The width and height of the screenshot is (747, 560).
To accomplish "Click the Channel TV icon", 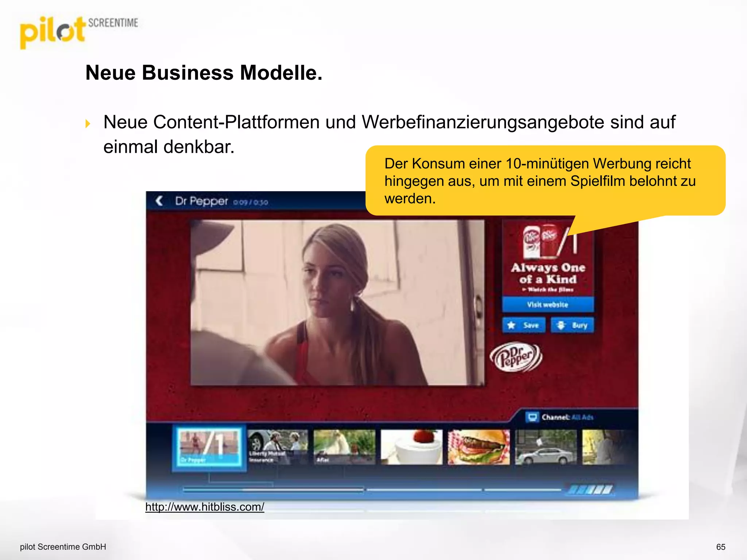I will tap(532, 417).
